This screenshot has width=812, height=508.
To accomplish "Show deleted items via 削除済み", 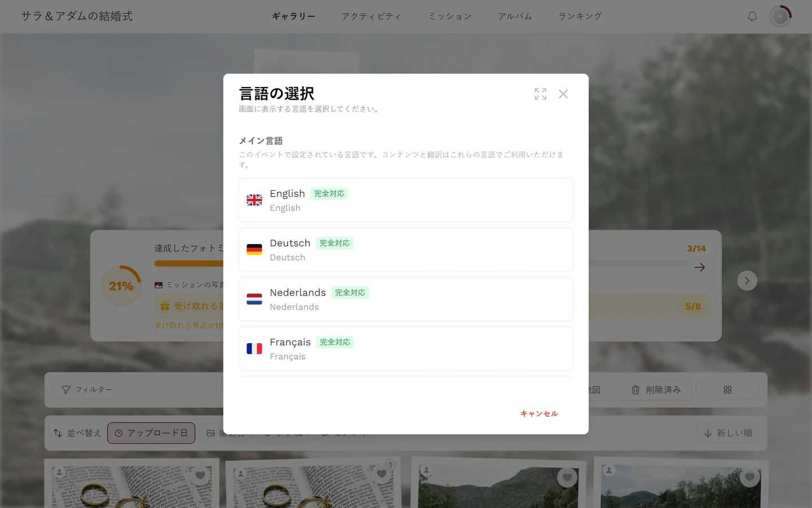I will pos(656,390).
